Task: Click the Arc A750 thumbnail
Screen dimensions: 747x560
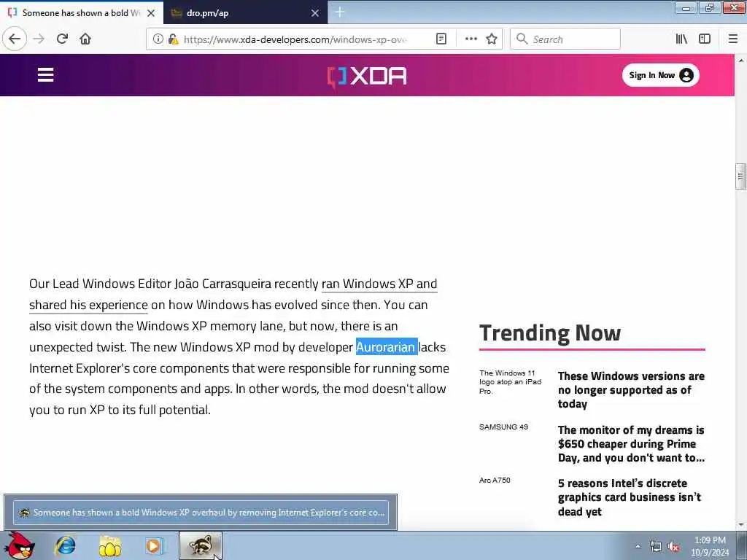Action: (495, 481)
